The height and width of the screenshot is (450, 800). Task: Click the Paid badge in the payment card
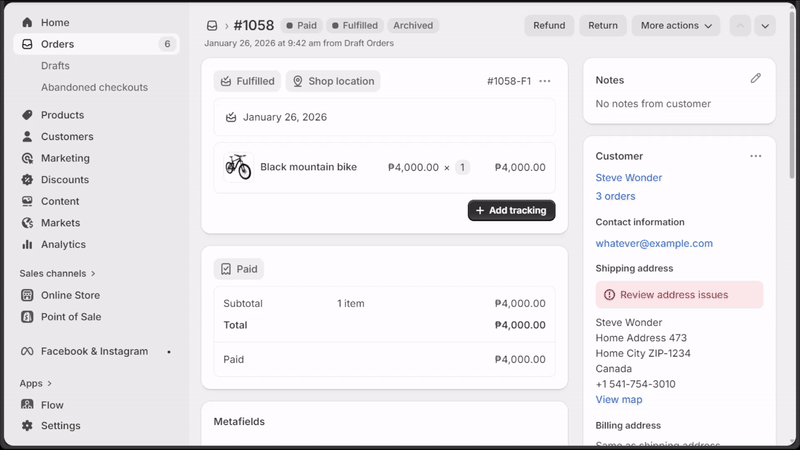239,269
